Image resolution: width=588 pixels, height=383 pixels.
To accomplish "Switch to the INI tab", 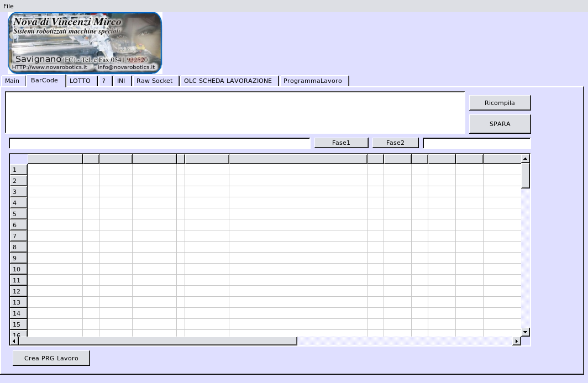I will tap(121, 81).
